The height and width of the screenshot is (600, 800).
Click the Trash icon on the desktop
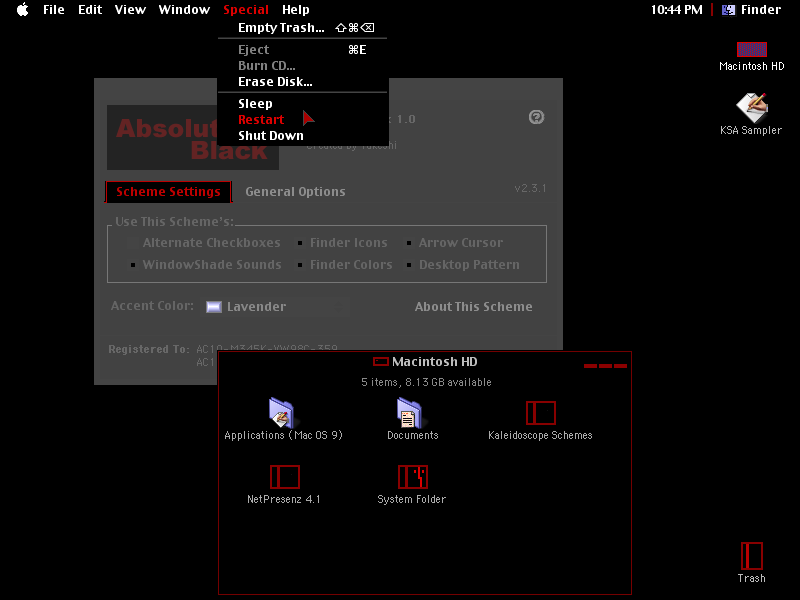(x=752, y=556)
